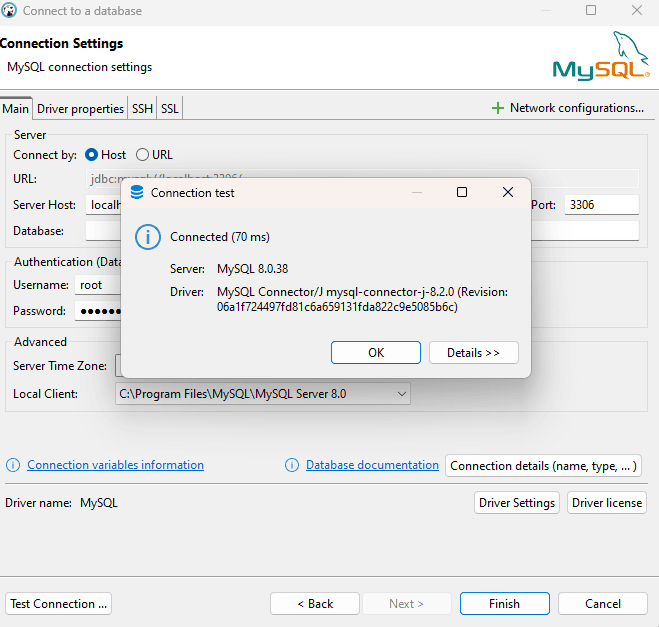Click Connection details (name, type, ...) button
The image size is (659, 627).
click(x=543, y=466)
